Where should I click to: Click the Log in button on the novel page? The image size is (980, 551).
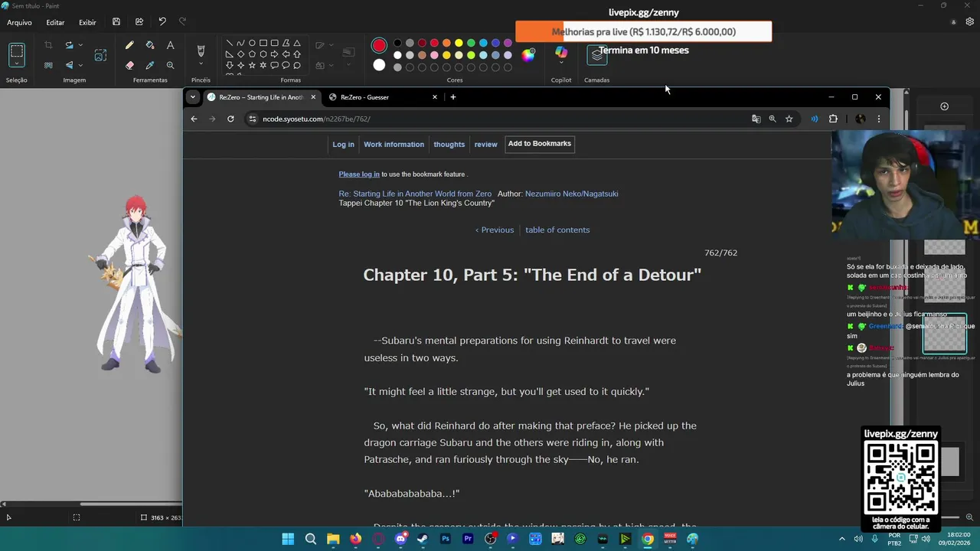coord(343,144)
